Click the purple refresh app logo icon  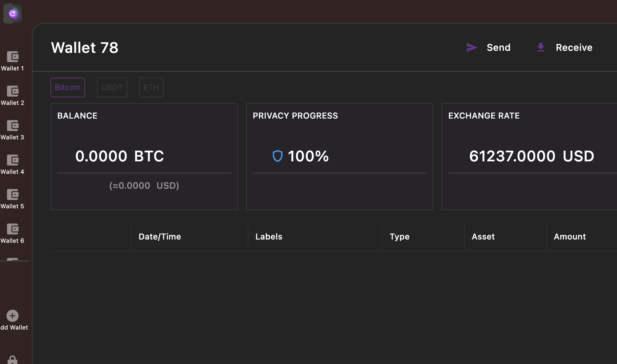[12, 14]
